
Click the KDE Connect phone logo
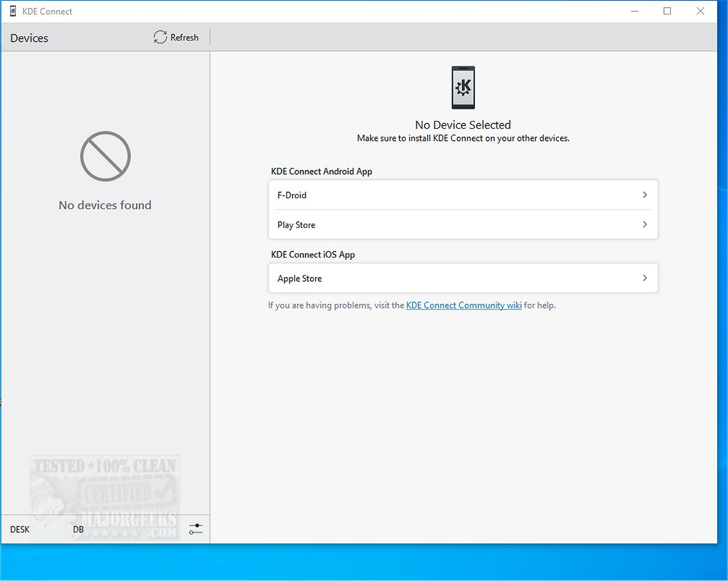click(x=463, y=88)
